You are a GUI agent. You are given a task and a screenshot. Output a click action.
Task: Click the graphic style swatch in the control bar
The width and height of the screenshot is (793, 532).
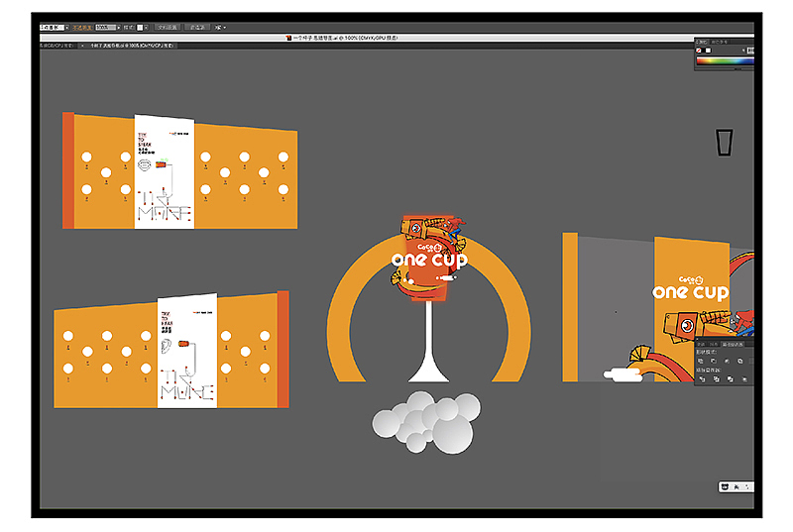point(140,28)
